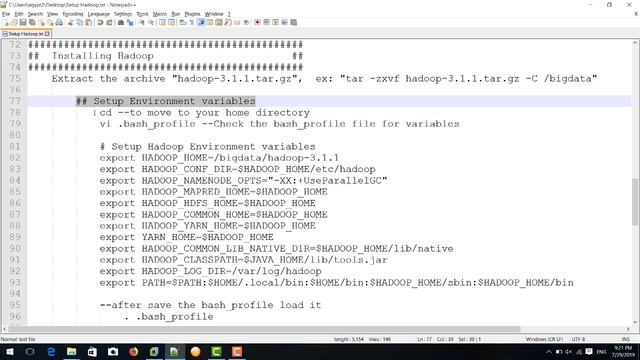640x360 pixels.
Task: Launch Firefox from the taskbar
Action: pos(133,352)
